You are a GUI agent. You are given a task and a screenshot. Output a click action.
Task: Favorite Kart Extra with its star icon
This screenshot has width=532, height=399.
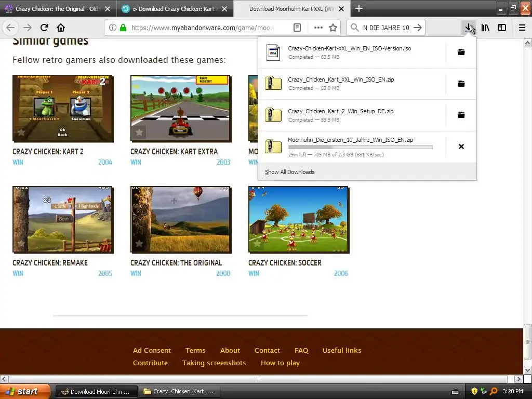pyautogui.click(x=139, y=132)
